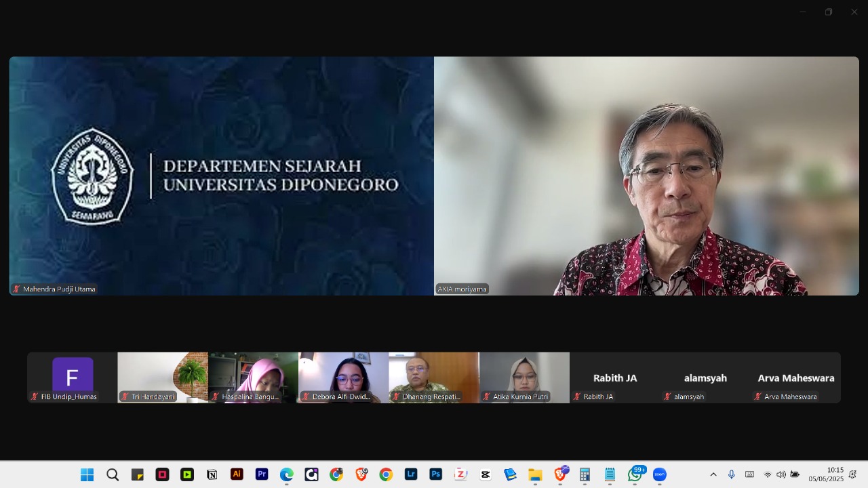Viewport: 868px width, 488px height.
Task: Launch Adobe Lightroom from the taskbar
Action: pyautogui.click(x=411, y=474)
